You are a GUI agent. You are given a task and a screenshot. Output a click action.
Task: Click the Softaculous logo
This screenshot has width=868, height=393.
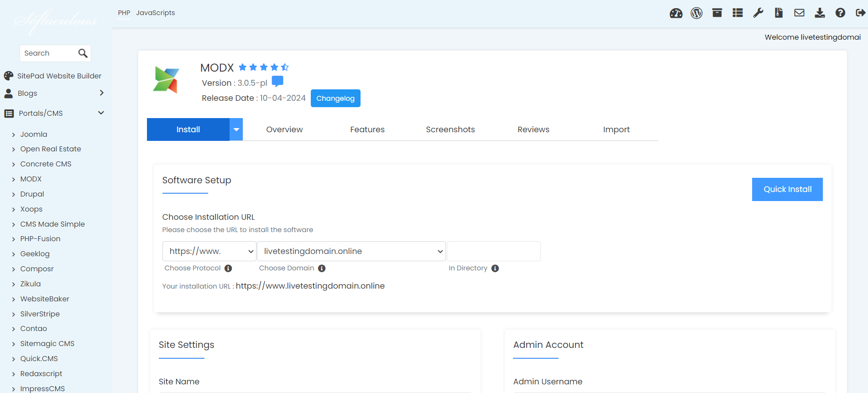[x=55, y=21]
